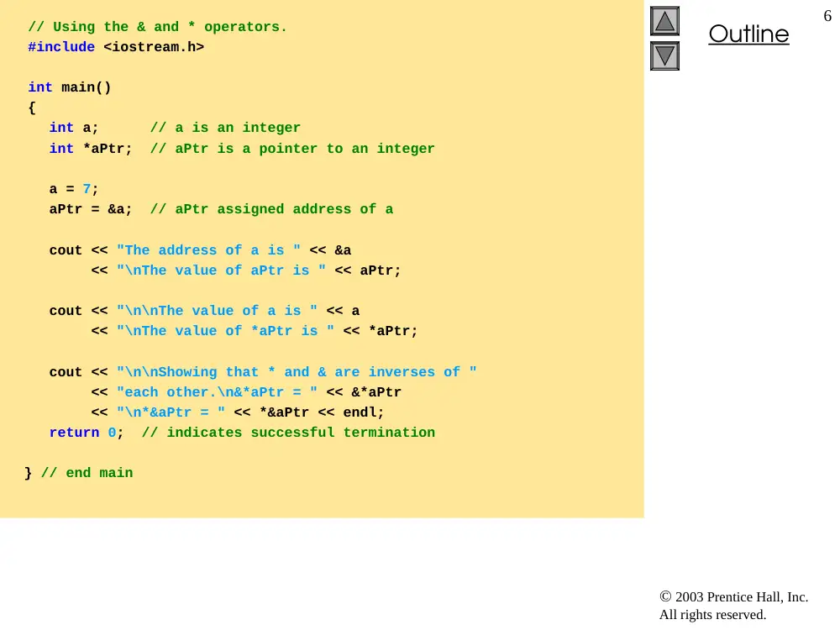Click the "int a;" declaration

74,128
